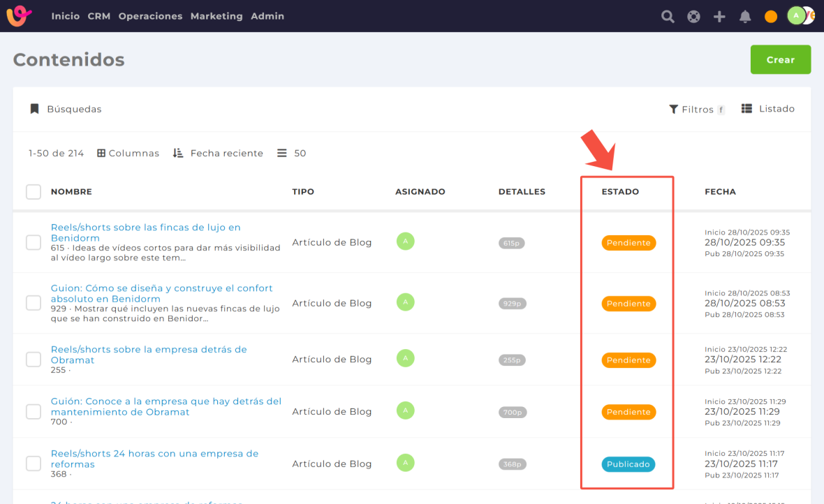Click the search magnifier icon in top bar

(x=668, y=16)
